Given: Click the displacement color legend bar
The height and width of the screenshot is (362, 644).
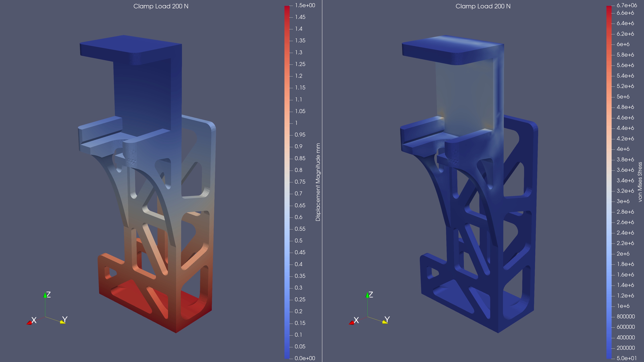Looking at the screenshot, I should coord(287,182).
